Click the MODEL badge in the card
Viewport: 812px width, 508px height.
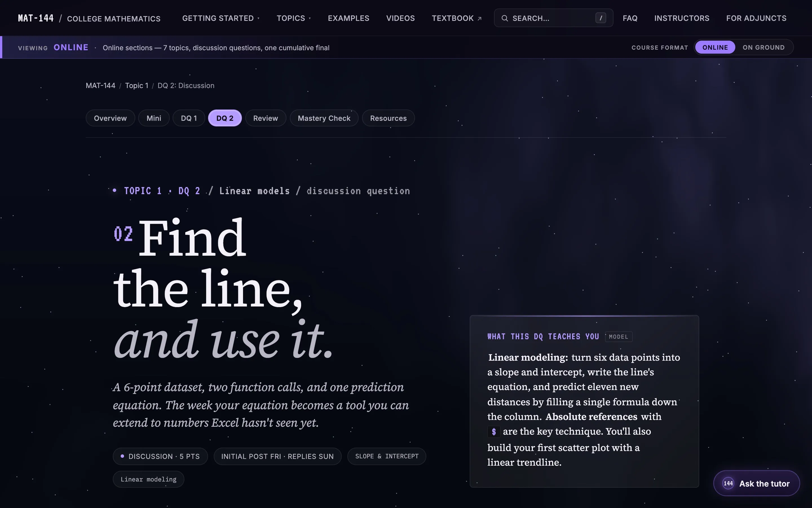(618, 337)
